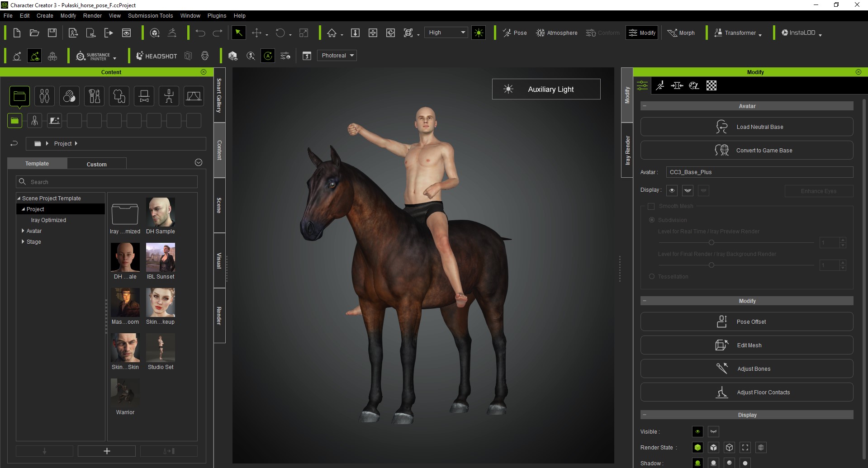
Task: Select the arrow Select tool
Action: tap(238, 33)
